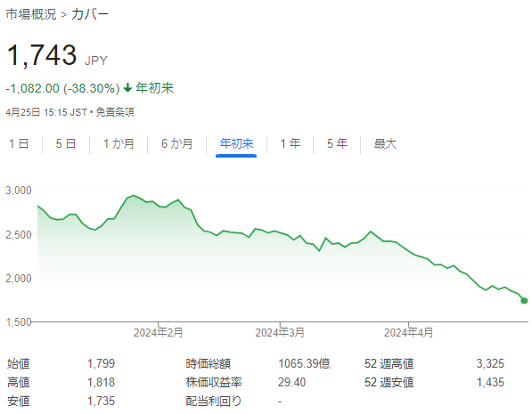This screenshot has width=532, height=414.
Task: Show the 1年 range chart
Action: pos(291,143)
